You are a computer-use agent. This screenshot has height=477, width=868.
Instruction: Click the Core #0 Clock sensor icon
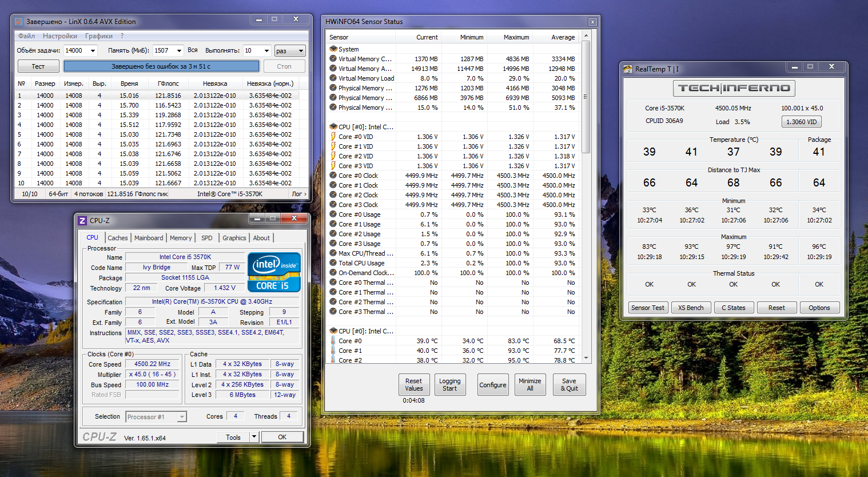(x=333, y=176)
